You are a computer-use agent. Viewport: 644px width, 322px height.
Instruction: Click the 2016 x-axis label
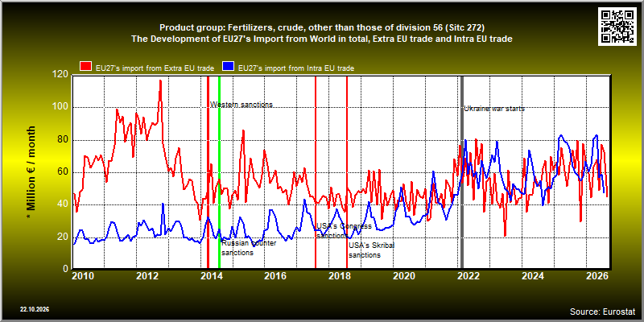pyautogui.click(x=275, y=276)
